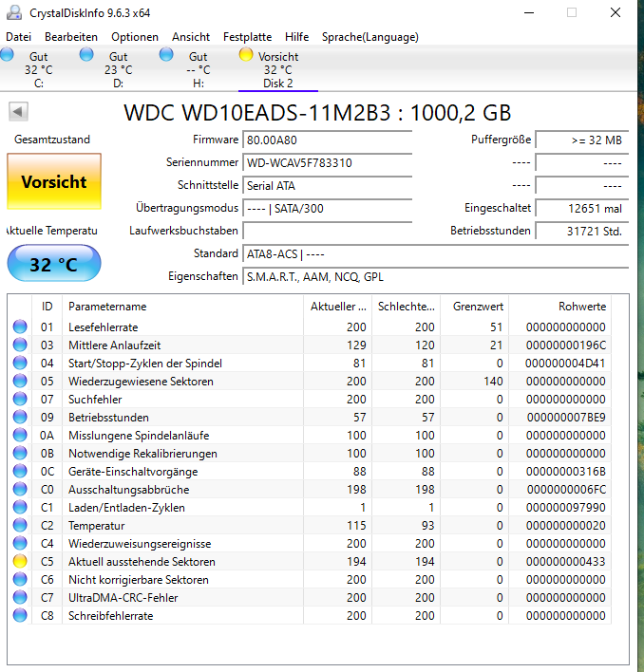Image resolution: width=644 pixels, height=672 pixels.
Task: Open the Datei menu
Action: pyautogui.click(x=18, y=37)
